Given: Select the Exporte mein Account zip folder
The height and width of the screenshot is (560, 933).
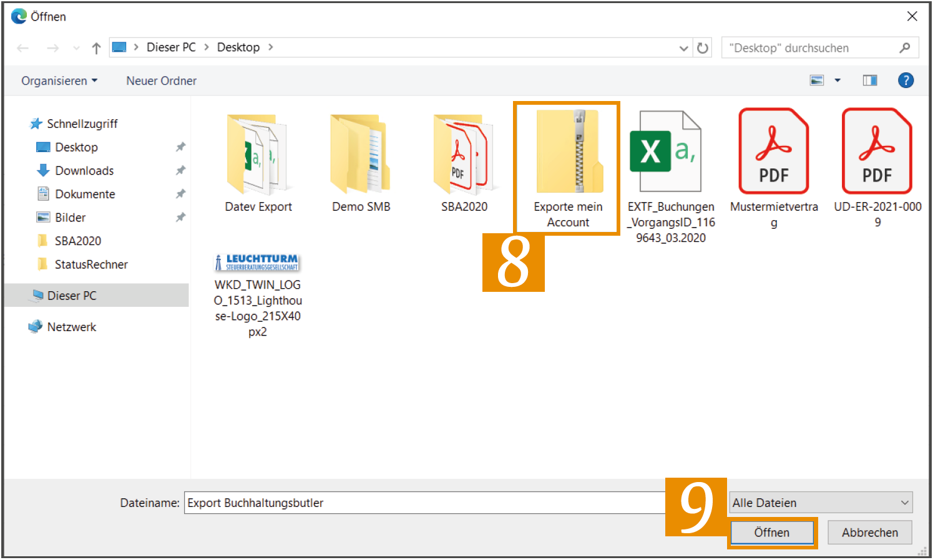Looking at the screenshot, I should click(568, 167).
